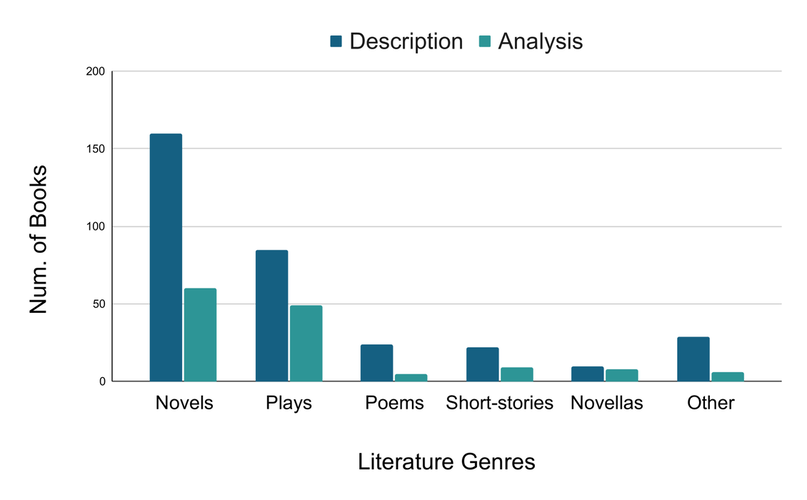Select the Description legend label
Screen dimensions: 807x500
[406, 42]
